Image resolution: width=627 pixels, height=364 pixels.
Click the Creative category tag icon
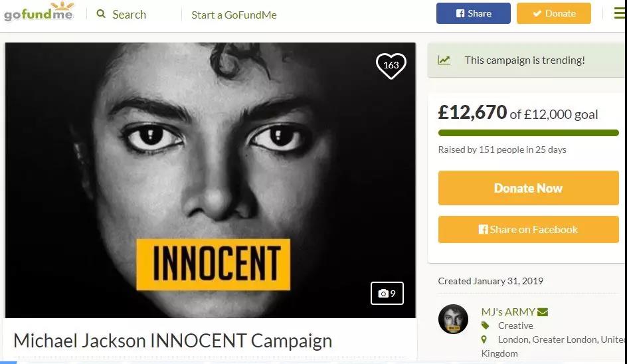(x=486, y=325)
